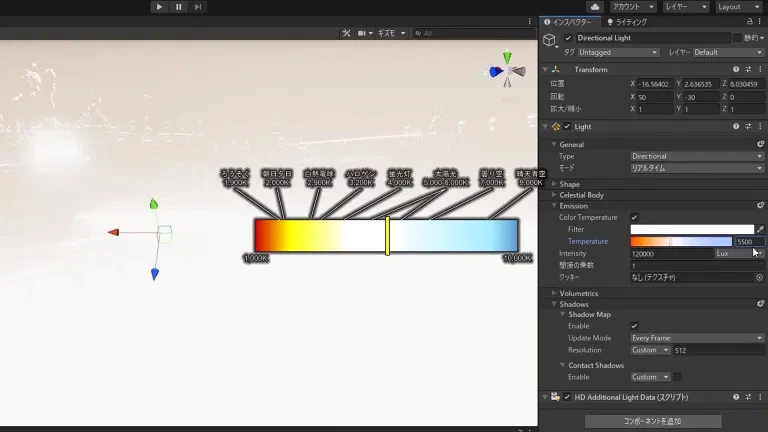Click the Temperature value field 5500

tap(749, 241)
